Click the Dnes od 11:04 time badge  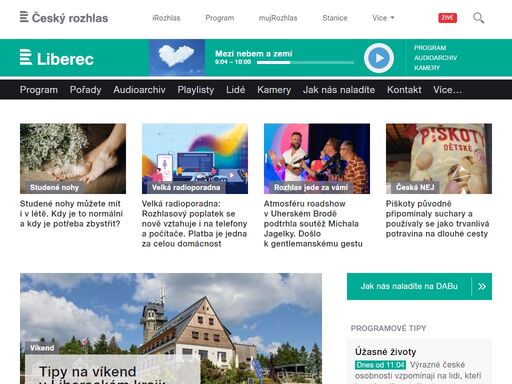click(380, 365)
